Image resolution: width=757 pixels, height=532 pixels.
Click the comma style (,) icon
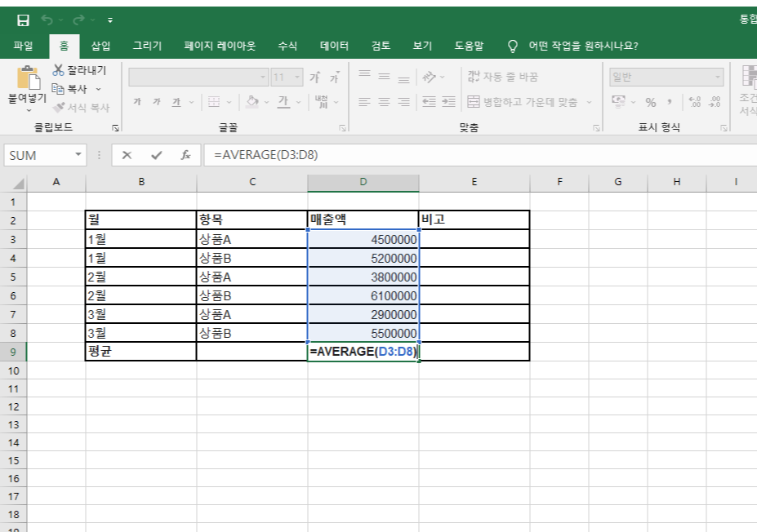(670, 102)
